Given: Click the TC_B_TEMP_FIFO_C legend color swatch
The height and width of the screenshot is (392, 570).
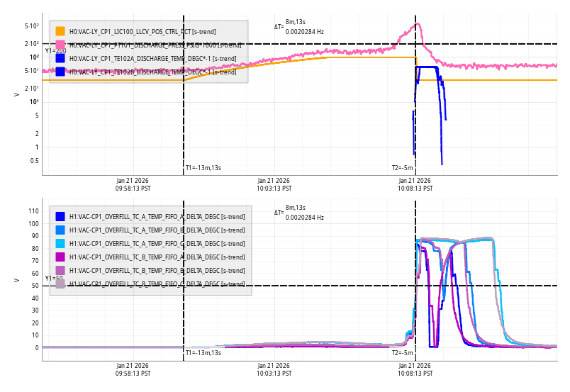Looking at the screenshot, I should pyautogui.click(x=60, y=284).
